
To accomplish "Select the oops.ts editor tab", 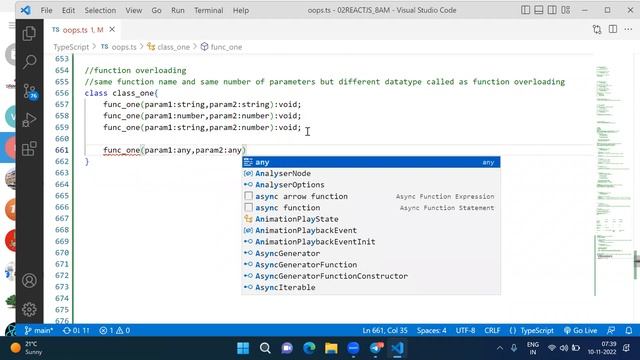I will (83, 29).
